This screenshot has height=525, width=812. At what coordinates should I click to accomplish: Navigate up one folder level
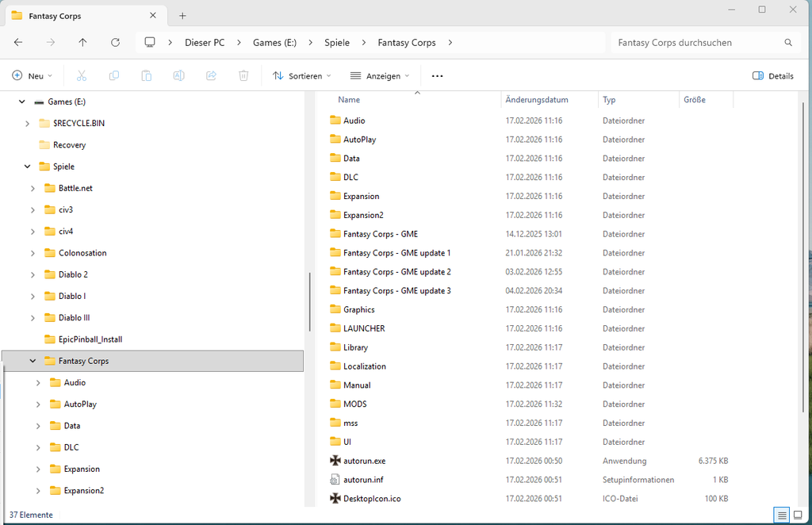pyautogui.click(x=82, y=43)
